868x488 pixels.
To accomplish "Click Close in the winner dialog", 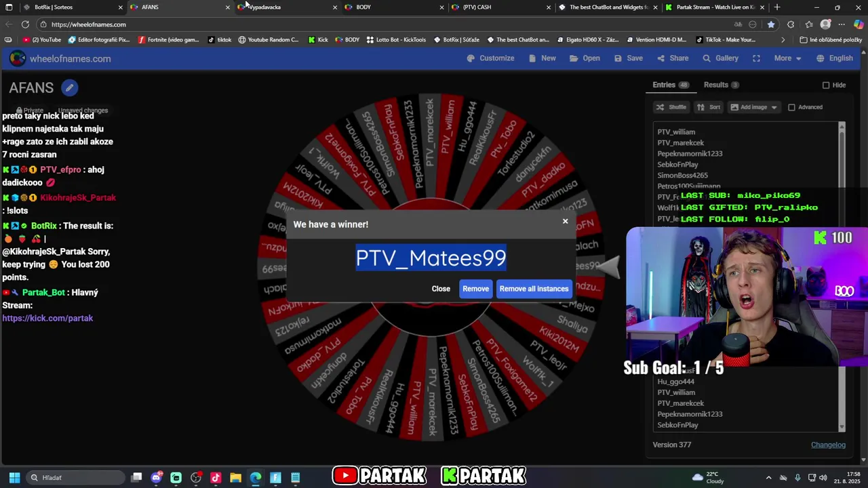I will pyautogui.click(x=441, y=289).
